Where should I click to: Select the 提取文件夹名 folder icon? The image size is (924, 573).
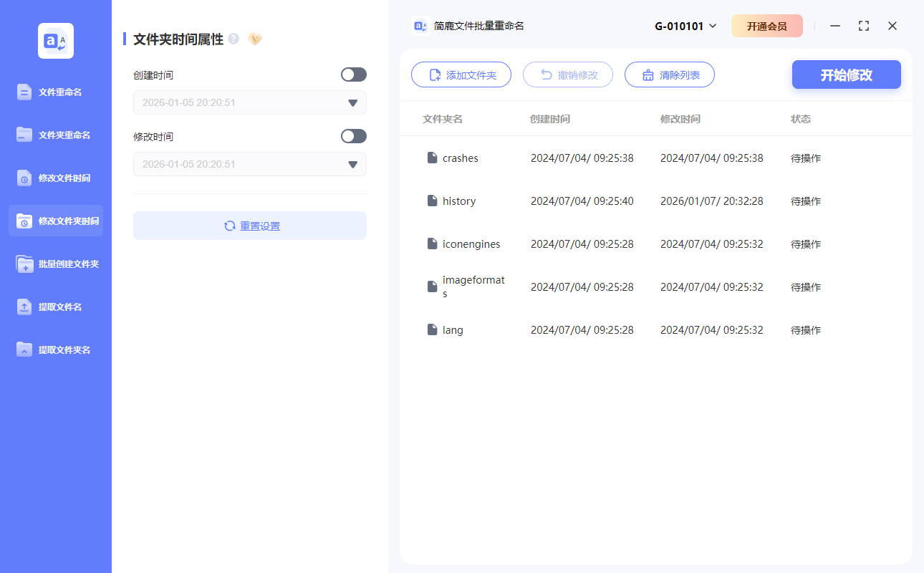pos(24,350)
